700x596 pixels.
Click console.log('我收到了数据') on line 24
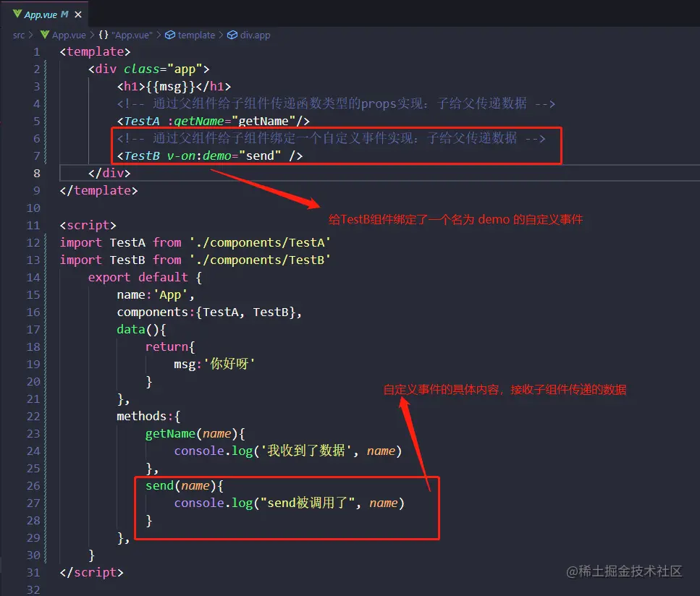[x=288, y=451]
